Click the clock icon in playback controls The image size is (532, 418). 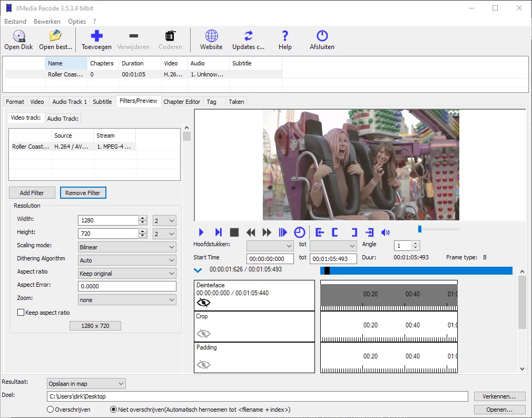(299, 232)
